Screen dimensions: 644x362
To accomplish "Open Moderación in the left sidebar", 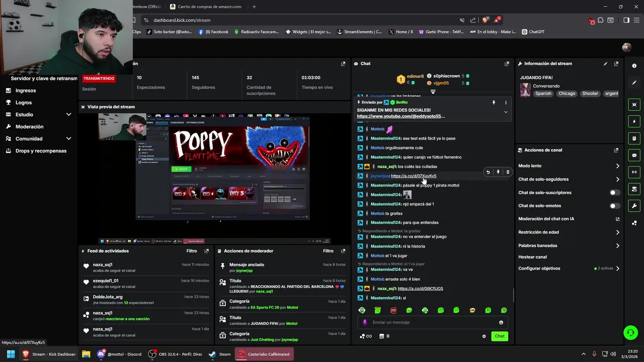I will pos(29,127).
